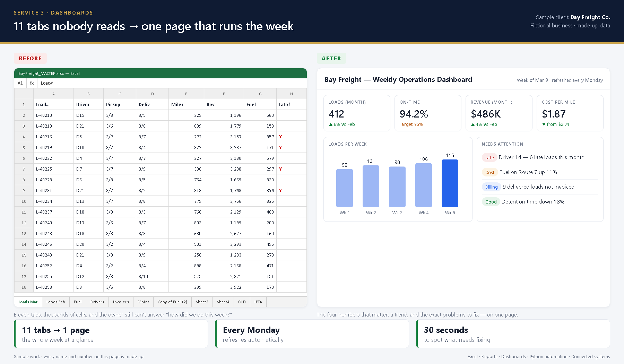This screenshot has width=624, height=364.
Task: Open the Invoices sheet tab
Action: tap(121, 302)
